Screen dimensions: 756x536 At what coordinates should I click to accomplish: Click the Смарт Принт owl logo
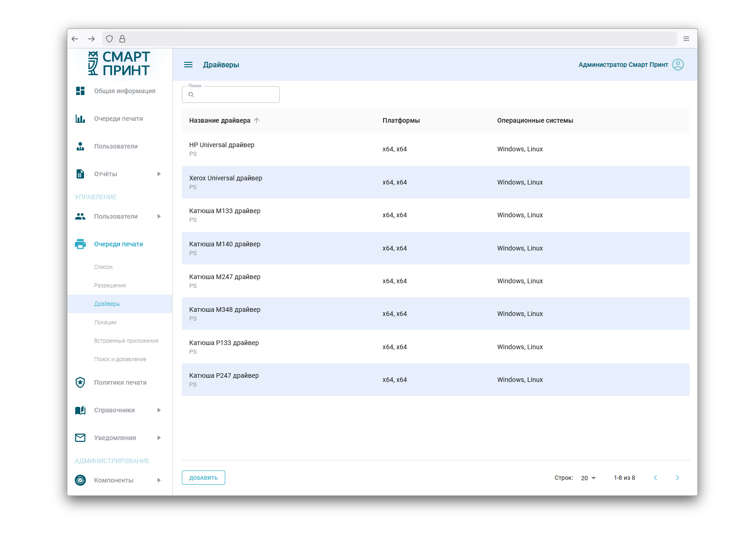[119, 64]
